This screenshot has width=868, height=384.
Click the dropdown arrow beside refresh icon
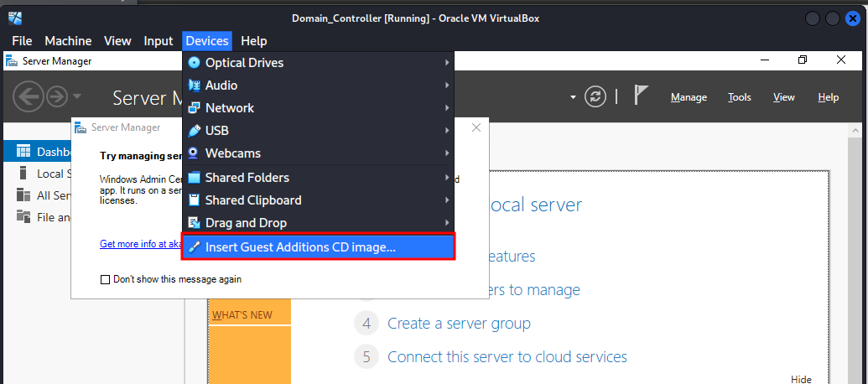click(573, 97)
